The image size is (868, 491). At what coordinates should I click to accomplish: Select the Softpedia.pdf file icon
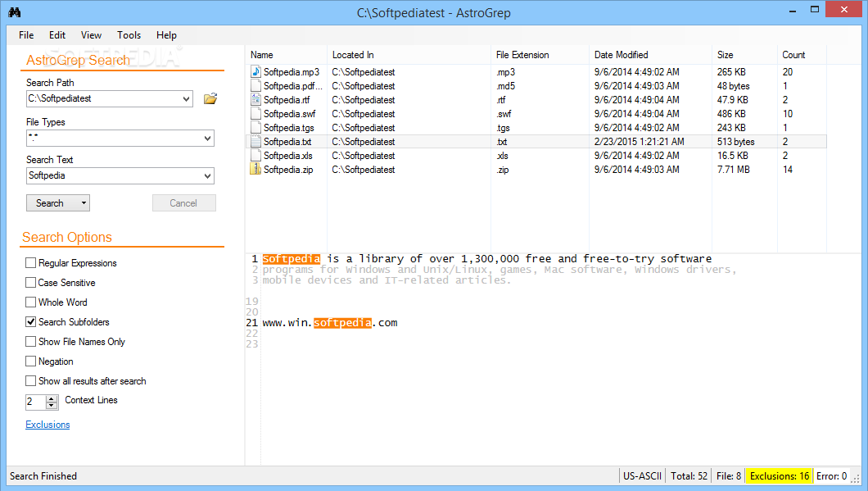pos(255,85)
